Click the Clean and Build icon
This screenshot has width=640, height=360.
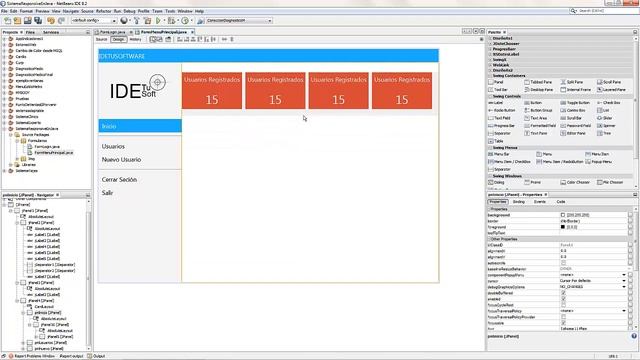coord(147,20)
